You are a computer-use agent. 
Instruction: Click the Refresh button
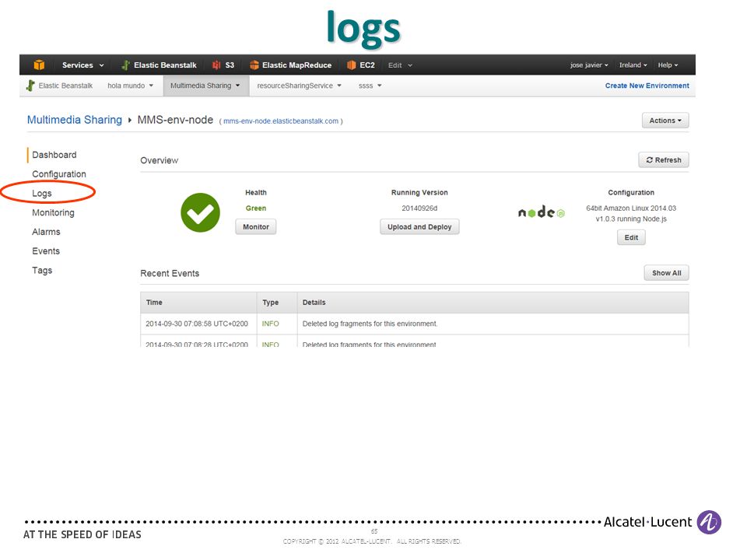(x=664, y=160)
